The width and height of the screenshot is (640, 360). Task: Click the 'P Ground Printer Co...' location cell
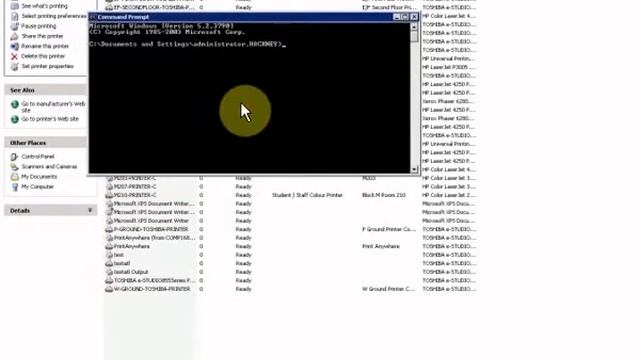coord(389,229)
